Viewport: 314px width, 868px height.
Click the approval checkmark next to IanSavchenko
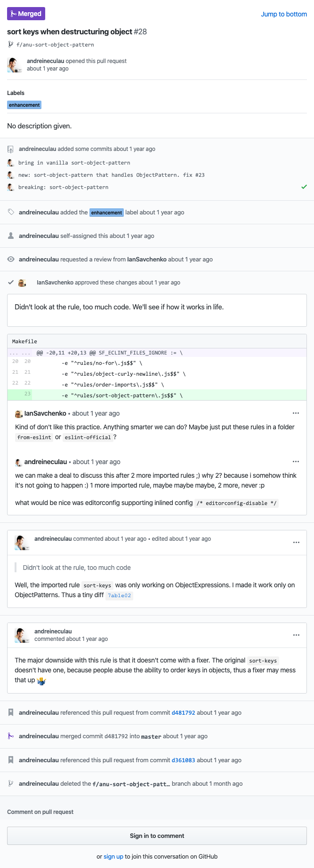[11, 283]
